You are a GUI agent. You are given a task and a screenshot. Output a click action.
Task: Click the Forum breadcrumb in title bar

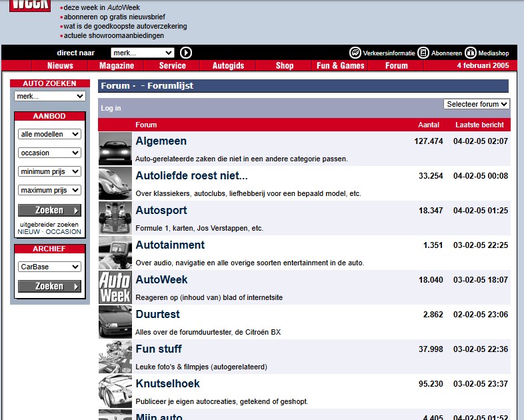[115, 86]
